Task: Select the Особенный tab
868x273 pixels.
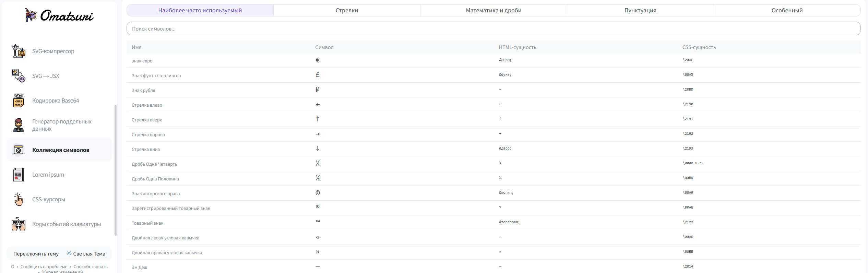Action: click(787, 10)
